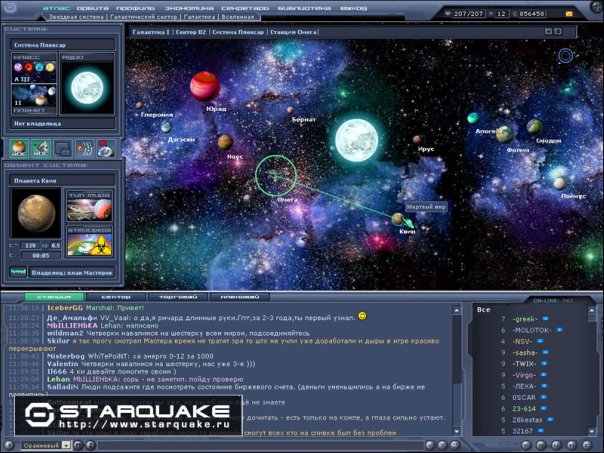Viewport: 604px width, 453px height.
Task: Click the planets count thumbnail showing 11
Action: click(34, 95)
